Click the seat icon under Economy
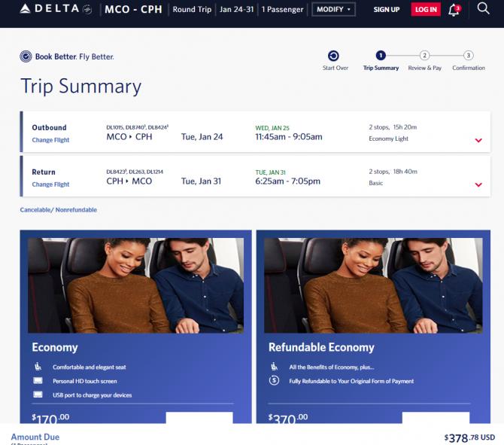504x445 pixels. (x=38, y=367)
